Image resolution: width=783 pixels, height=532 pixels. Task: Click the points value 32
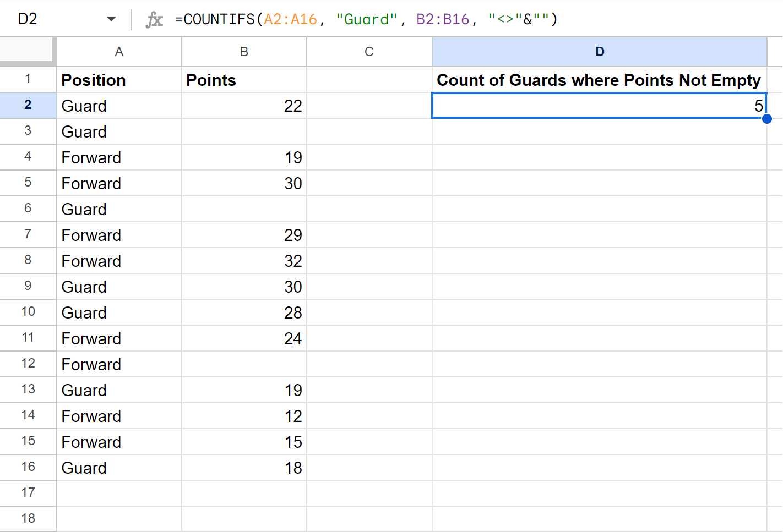(244, 261)
